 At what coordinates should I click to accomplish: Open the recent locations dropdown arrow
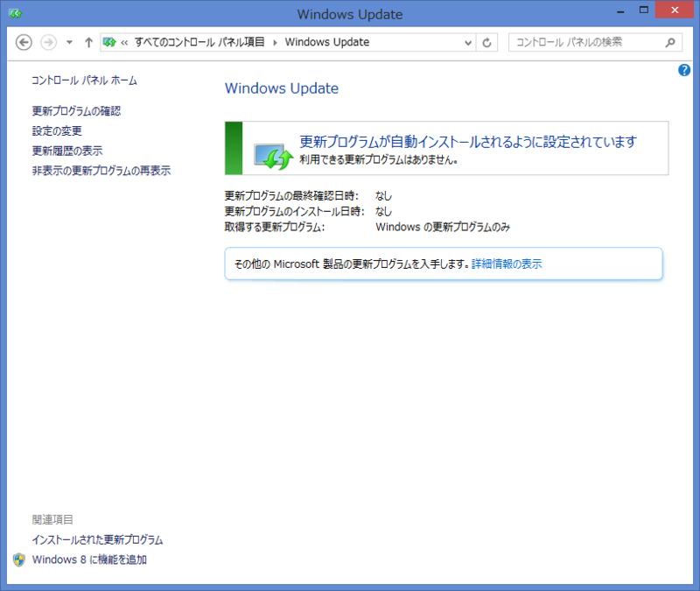[x=69, y=42]
